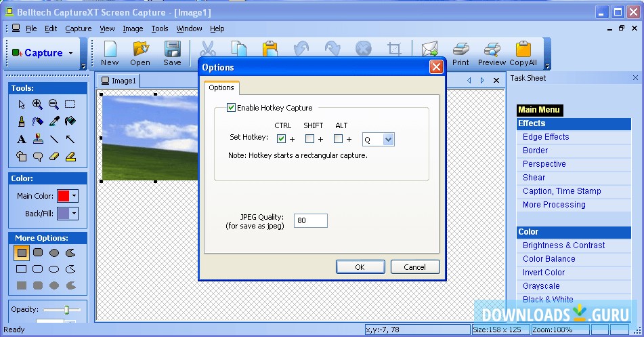Open the Window menu
This screenshot has height=337, width=644.
pyautogui.click(x=190, y=28)
